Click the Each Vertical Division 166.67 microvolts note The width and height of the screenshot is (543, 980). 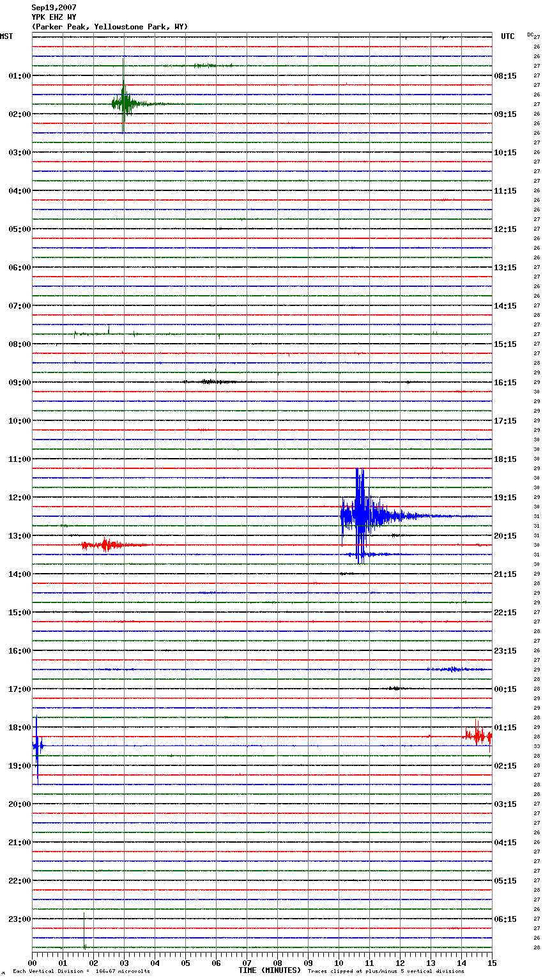pyautogui.click(x=81, y=972)
